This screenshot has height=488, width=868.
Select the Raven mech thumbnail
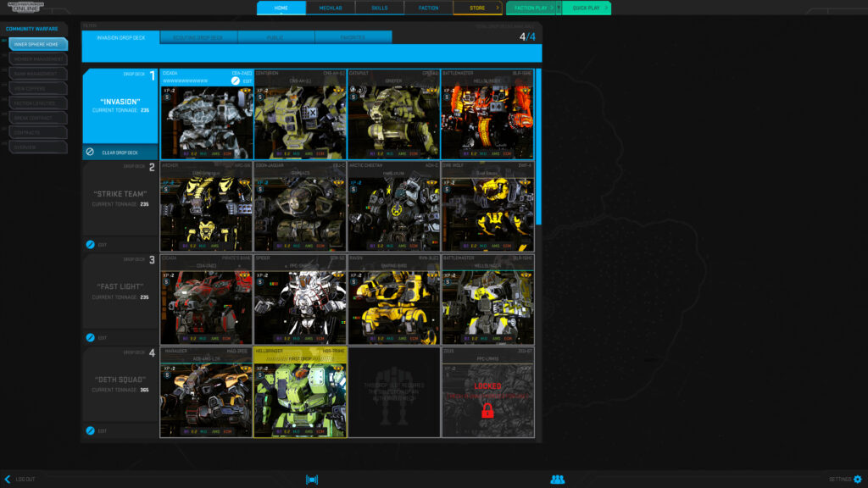point(393,307)
